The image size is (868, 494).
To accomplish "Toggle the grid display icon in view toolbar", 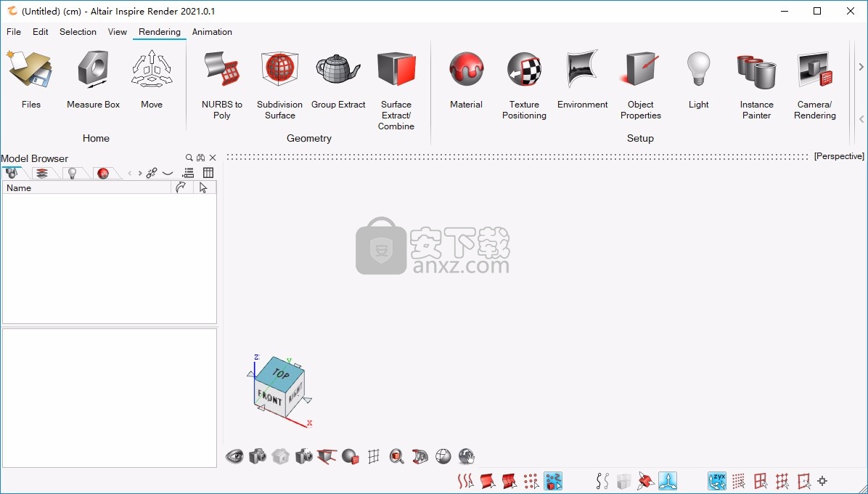I will pyautogui.click(x=374, y=456).
